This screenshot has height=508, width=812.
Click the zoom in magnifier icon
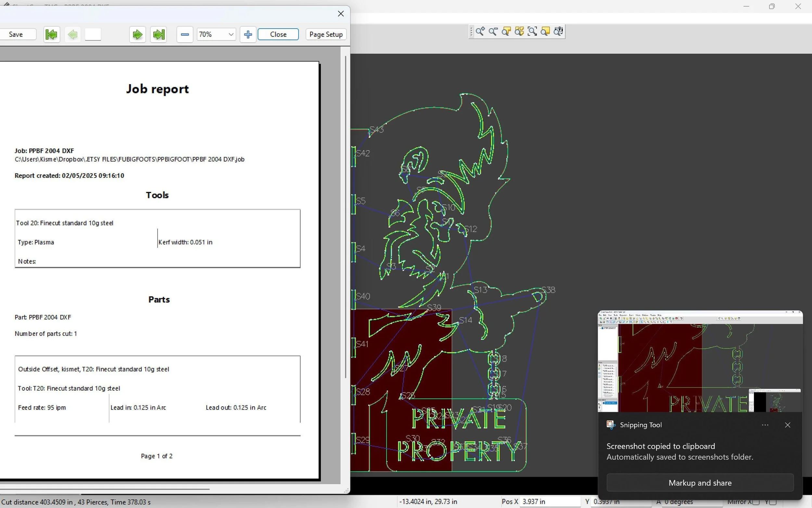[x=480, y=32]
